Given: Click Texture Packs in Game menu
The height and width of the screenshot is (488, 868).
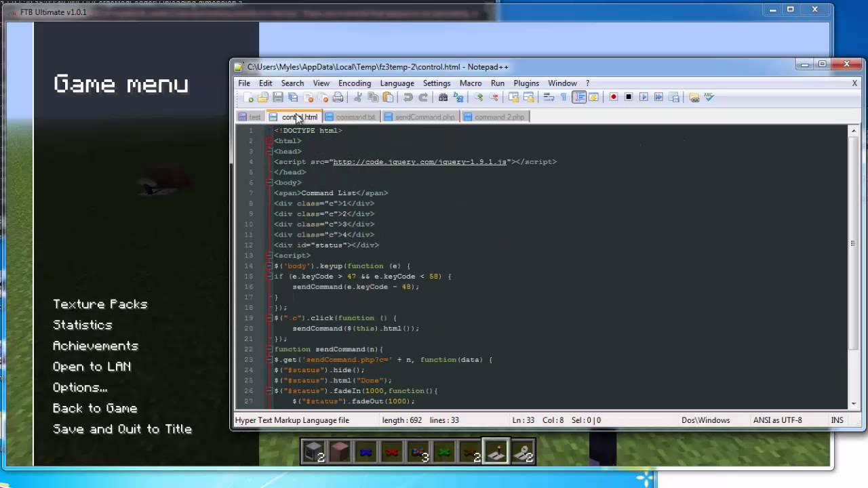Looking at the screenshot, I should tap(100, 304).
